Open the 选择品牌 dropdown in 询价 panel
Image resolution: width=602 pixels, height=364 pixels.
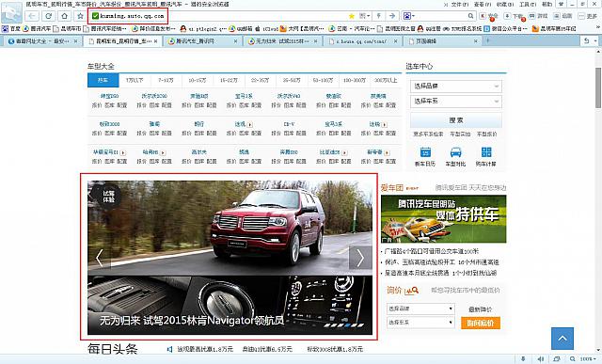(x=420, y=309)
